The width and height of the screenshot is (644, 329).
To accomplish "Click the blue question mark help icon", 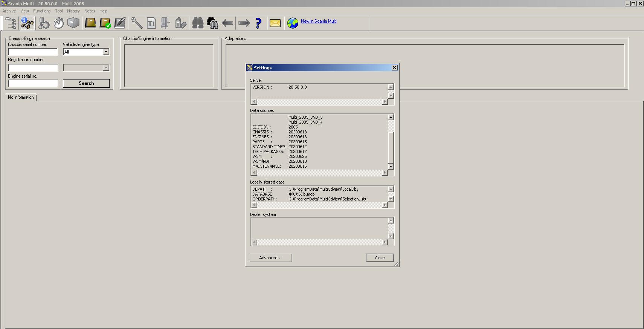I will tap(258, 23).
